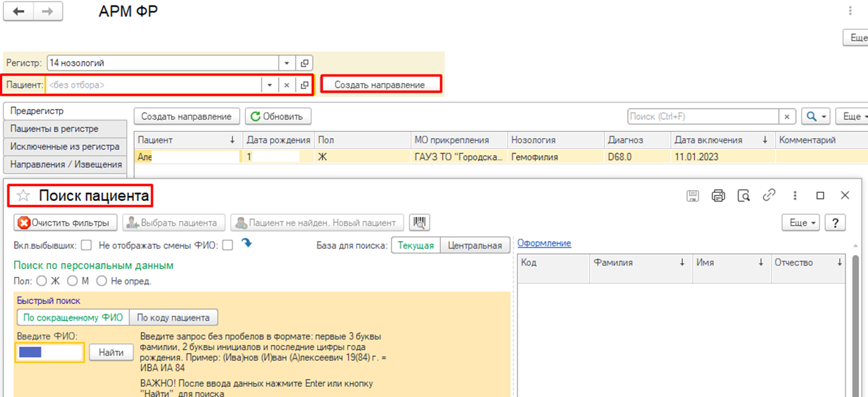Enable the Вкл.выбывших checkbox

(86, 245)
